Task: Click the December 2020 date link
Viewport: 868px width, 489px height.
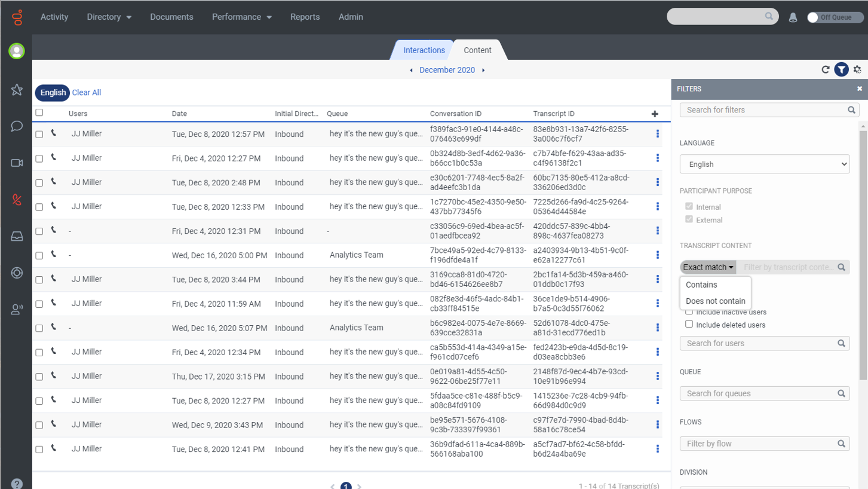Action: point(447,70)
